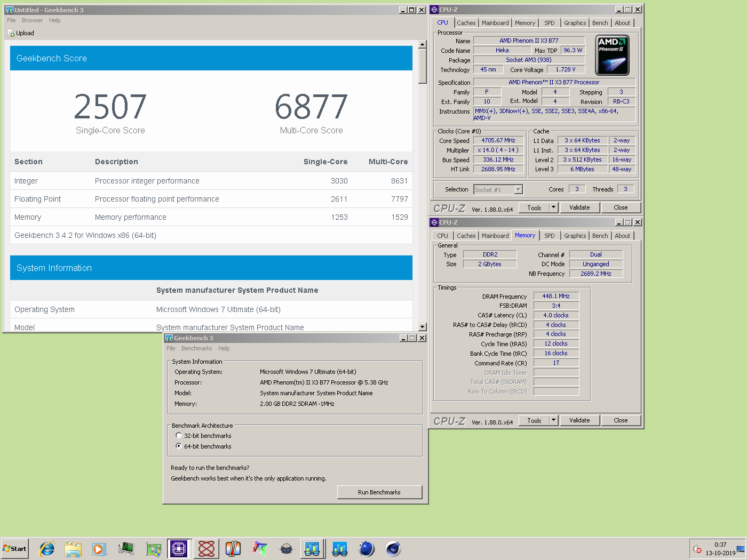The height and width of the screenshot is (560, 747).
Task: Click Tools button in lower CPU-Z
Action: point(534,420)
